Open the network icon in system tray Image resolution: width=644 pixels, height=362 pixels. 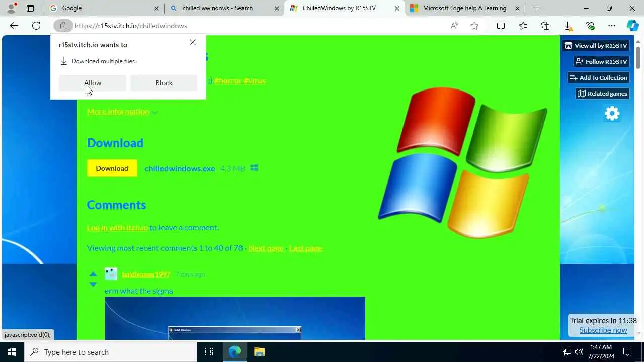[x=567, y=352]
